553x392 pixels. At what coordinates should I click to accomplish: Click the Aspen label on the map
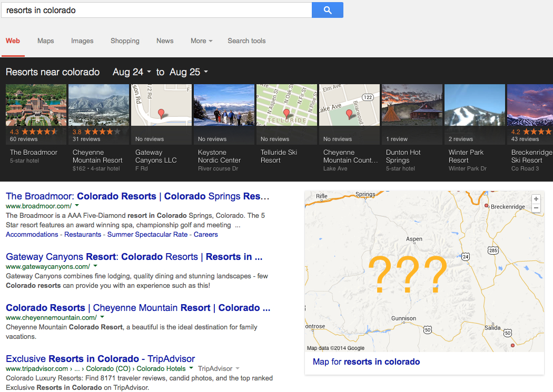pyautogui.click(x=414, y=239)
